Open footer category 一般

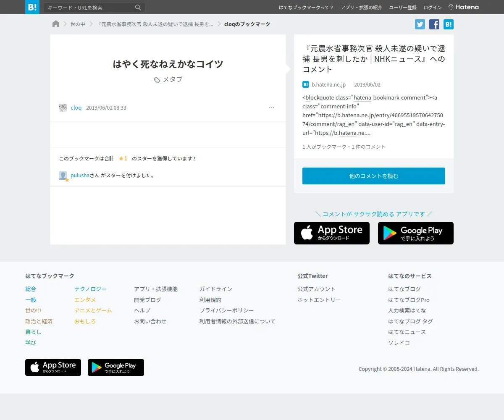pos(31,300)
